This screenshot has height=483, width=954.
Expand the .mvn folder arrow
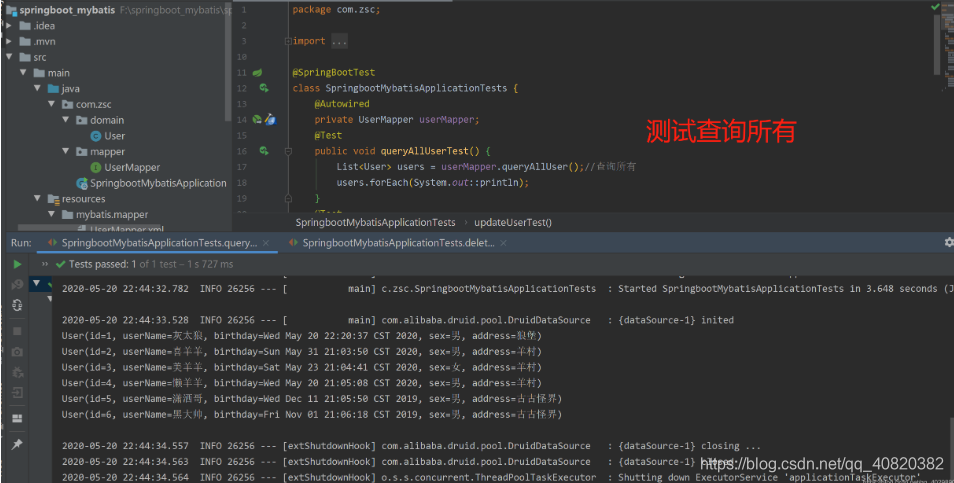click(x=9, y=41)
